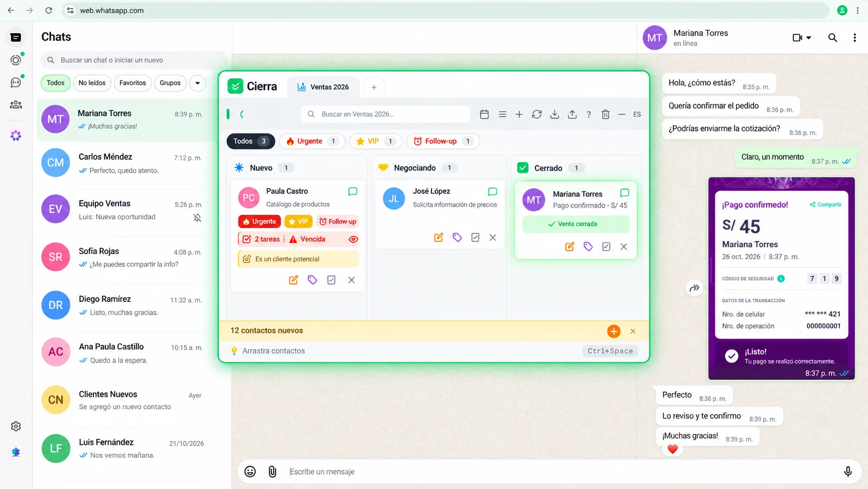
Task: Edit Paula Castro card with pencil icon
Action: point(293,280)
